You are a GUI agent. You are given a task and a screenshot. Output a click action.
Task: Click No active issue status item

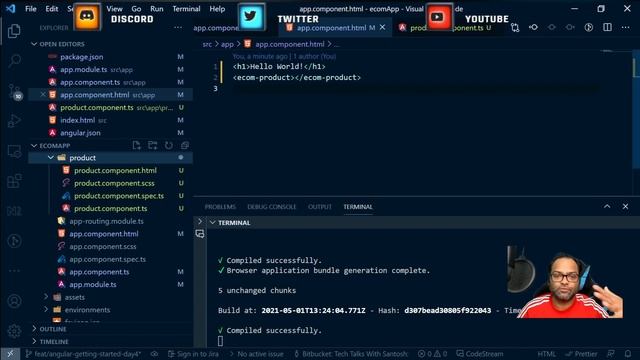tap(256, 354)
